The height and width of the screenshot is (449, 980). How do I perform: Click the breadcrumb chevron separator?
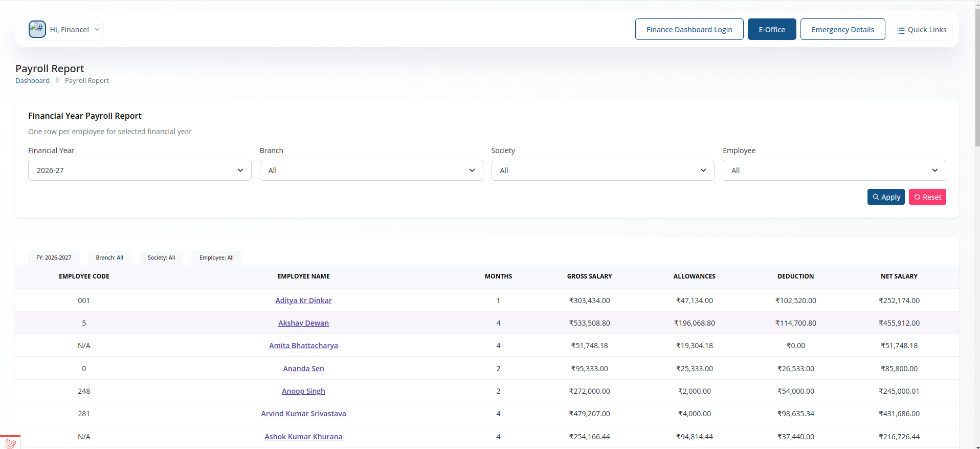click(x=57, y=81)
